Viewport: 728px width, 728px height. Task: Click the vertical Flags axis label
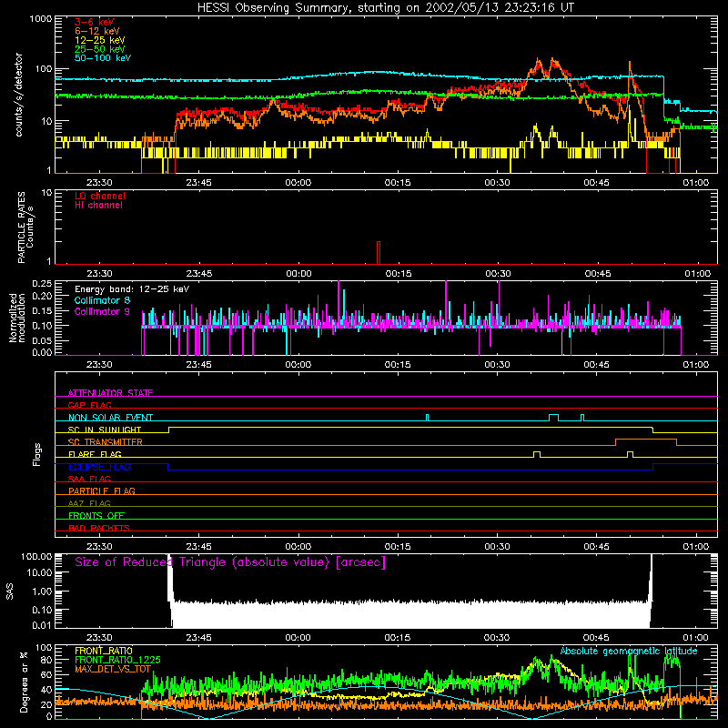click(37, 454)
